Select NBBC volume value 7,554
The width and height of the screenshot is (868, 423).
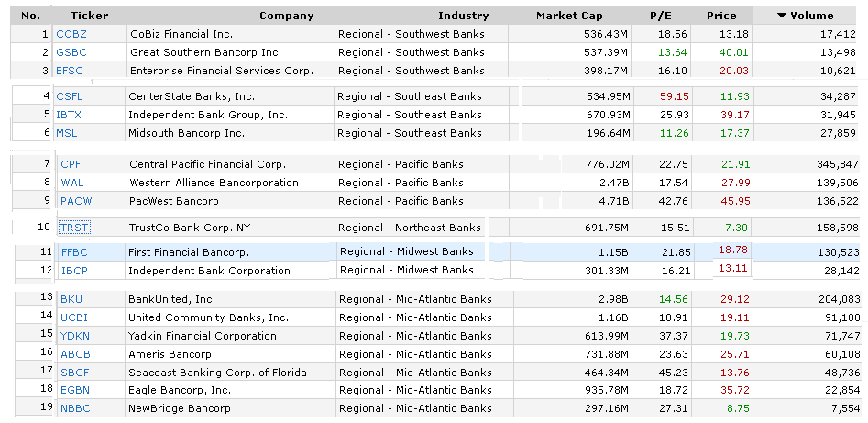(x=845, y=408)
